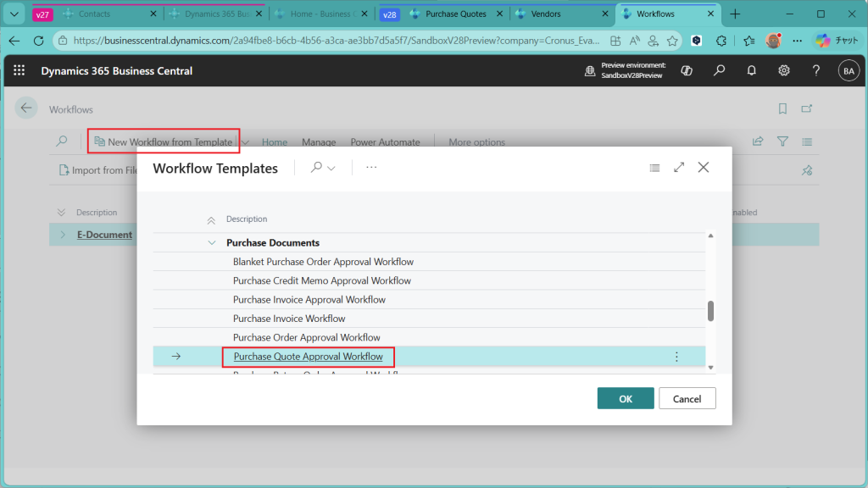Open the app launcher waffle menu
This screenshot has height=488, width=868.
19,71
